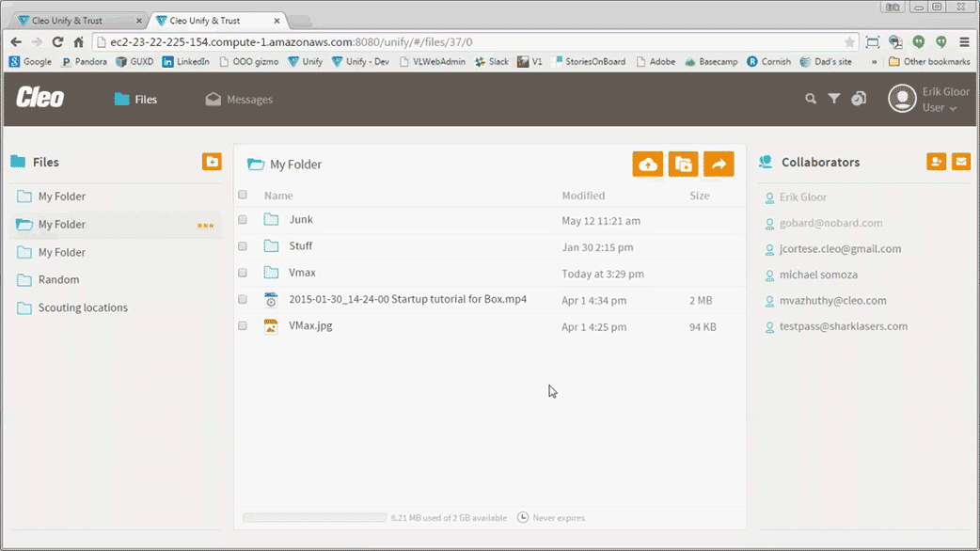Click the Vmax folder icon
Viewport: 980px width, 551px height.
click(271, 273)
